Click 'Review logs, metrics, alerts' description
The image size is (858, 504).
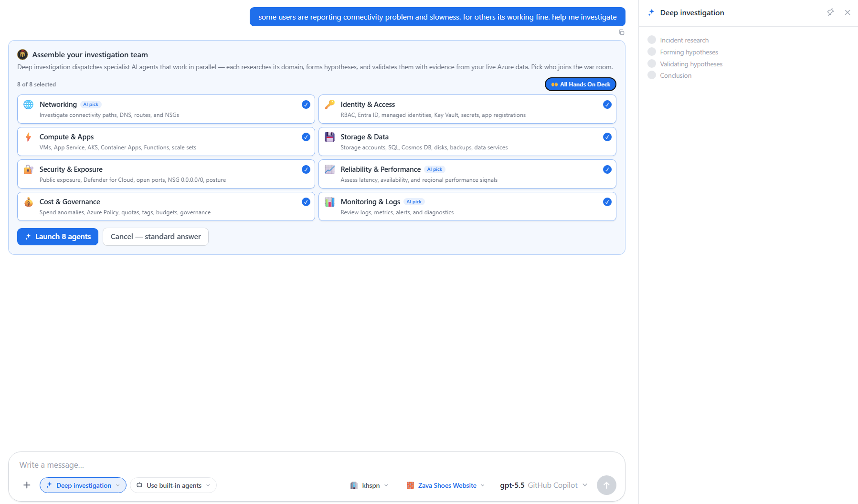click(397, 212)
